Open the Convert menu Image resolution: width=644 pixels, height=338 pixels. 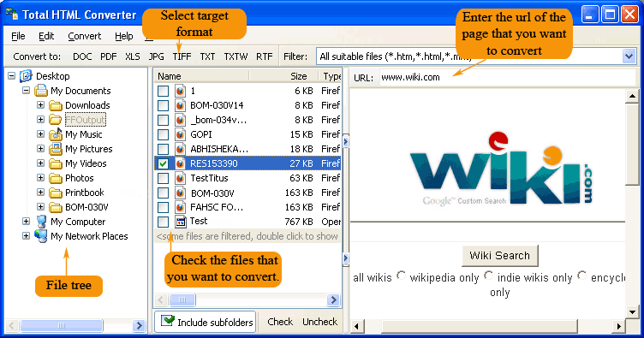click(x=85, y=36)
